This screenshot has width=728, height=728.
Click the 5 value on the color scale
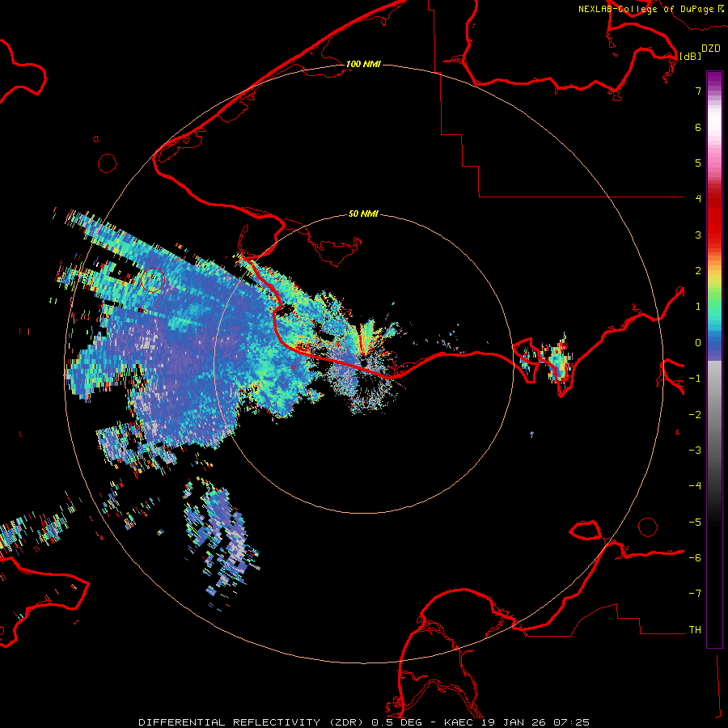(x=698, y=163)
